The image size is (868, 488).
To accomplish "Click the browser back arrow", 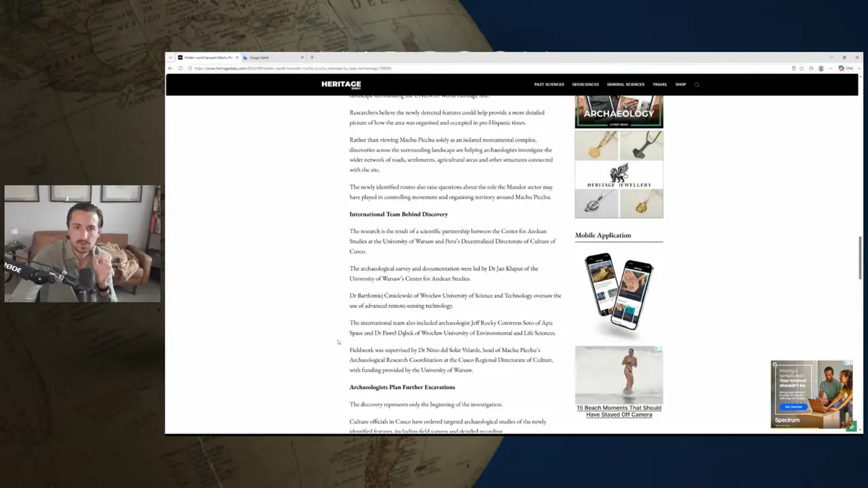I will (172, 68).
